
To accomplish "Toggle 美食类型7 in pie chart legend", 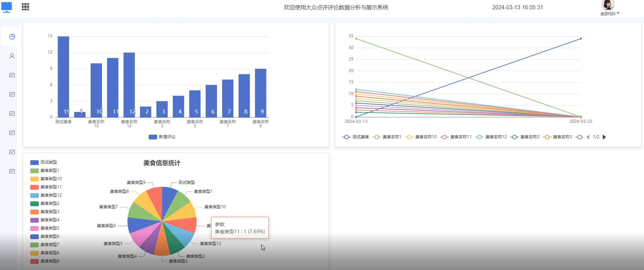I will click(x=45, y=245).
